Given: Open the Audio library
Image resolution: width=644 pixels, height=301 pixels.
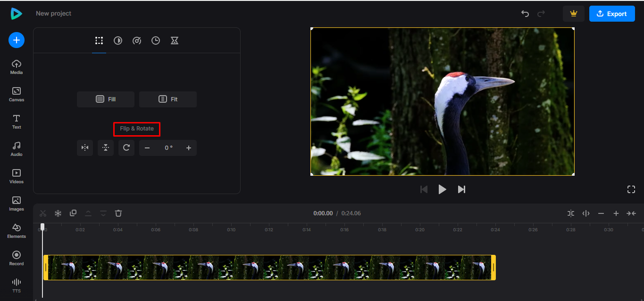Looking at the screenshot, I should pos(17,149).
